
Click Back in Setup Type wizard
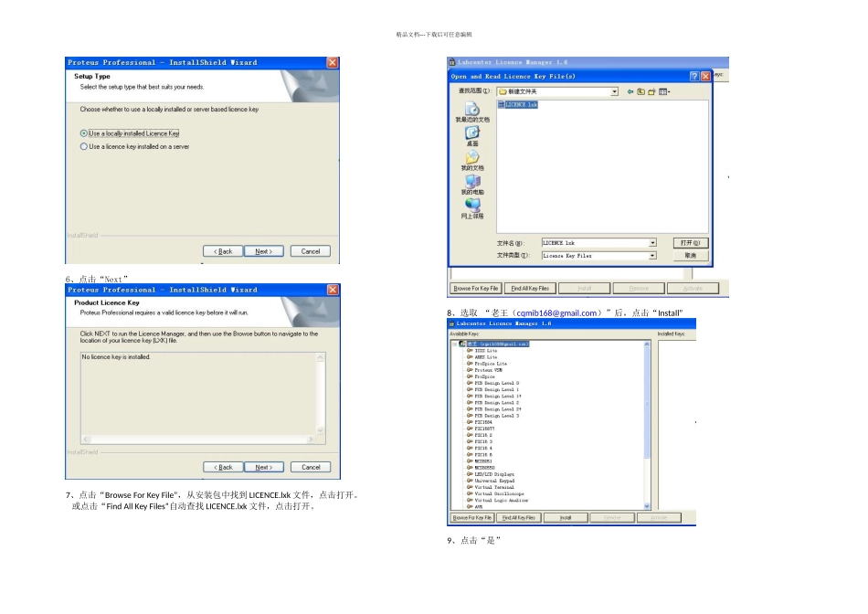coord(223,251)
